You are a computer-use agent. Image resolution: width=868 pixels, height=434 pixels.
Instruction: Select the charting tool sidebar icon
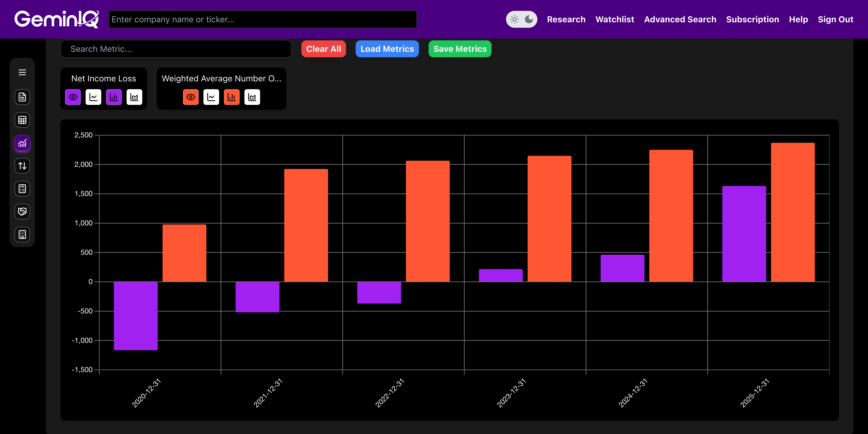[x=22, y=143]
